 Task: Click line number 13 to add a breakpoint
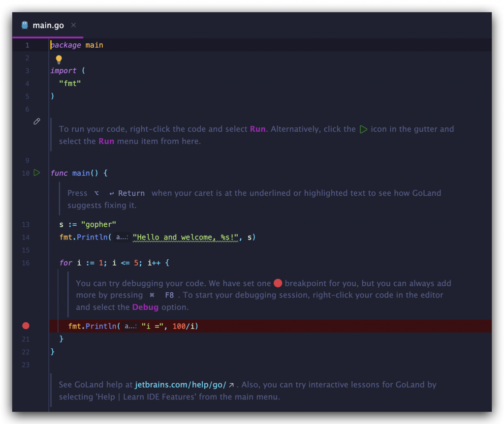pos(26,225)
